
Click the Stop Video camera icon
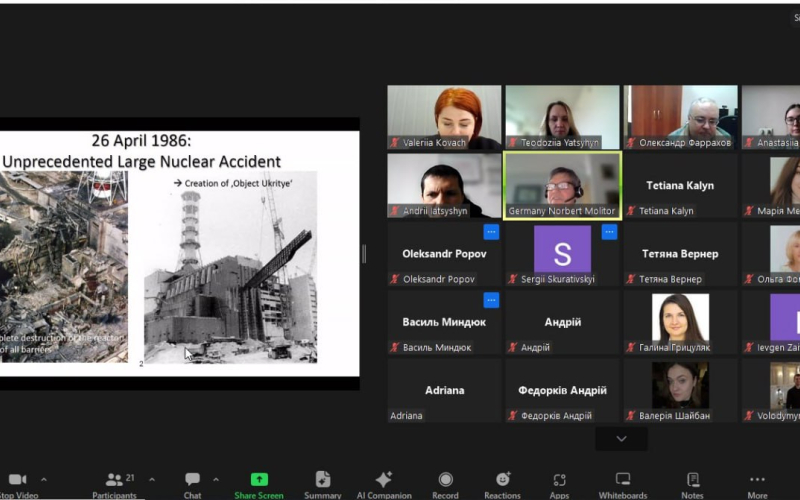(x=17, y=480)
